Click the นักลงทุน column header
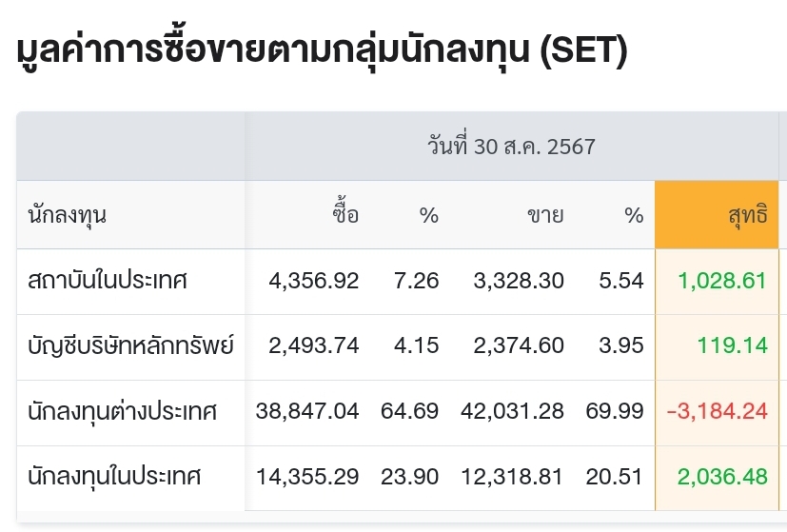The width and height of the screenshot is (787, 532). coord(68,215)
